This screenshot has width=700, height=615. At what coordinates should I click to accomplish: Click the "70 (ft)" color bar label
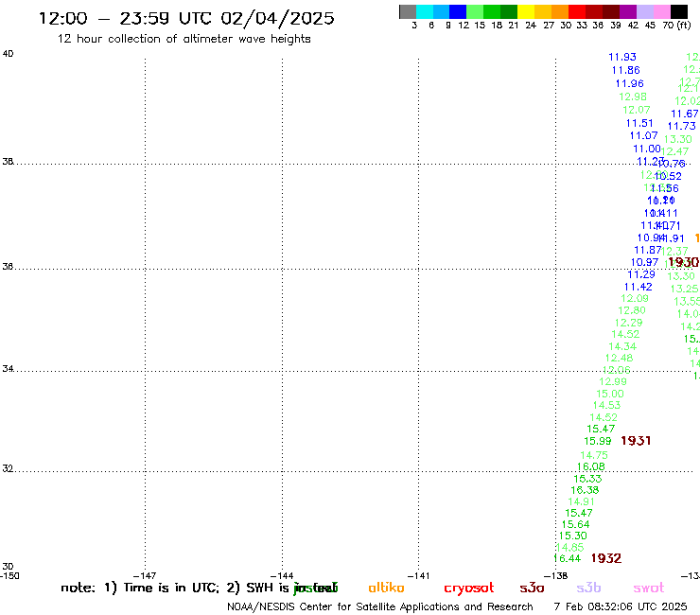(x=676, y=25)
